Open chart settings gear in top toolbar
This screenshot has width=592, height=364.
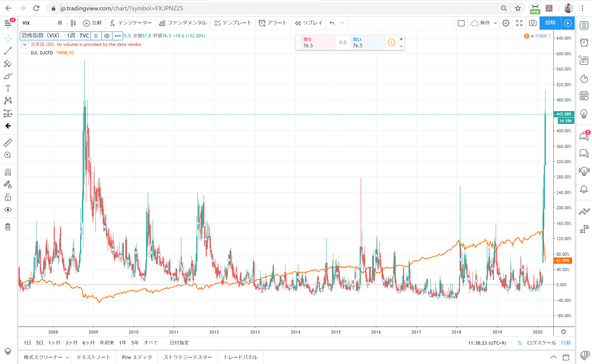point(506,23)
